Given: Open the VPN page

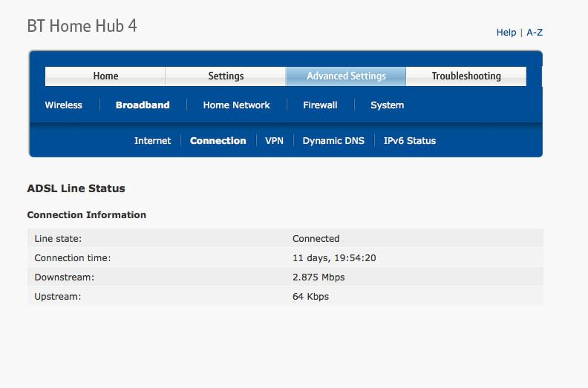Looking at the screenshot, I should point(274,140).
